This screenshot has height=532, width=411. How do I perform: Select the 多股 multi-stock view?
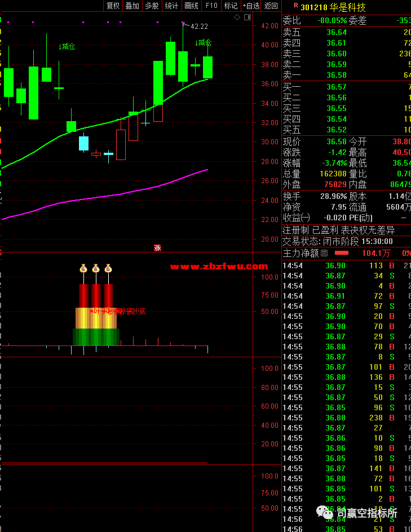pyautogui.click(x=152, y=6)
